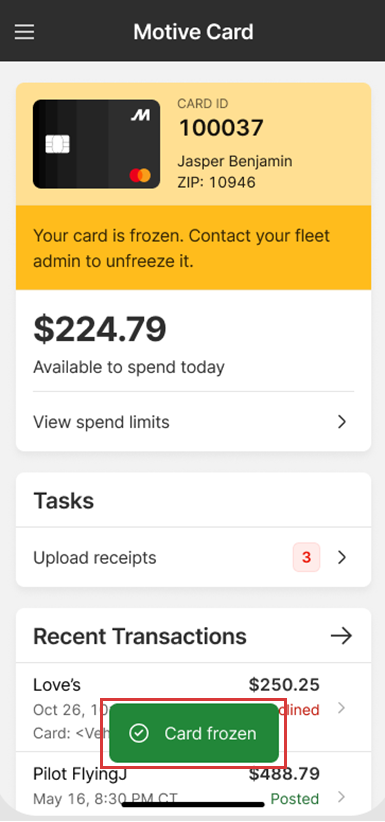Tap the $224.79 available balance
This screenshot has width=385, height=822.
[x=100, y=329]
